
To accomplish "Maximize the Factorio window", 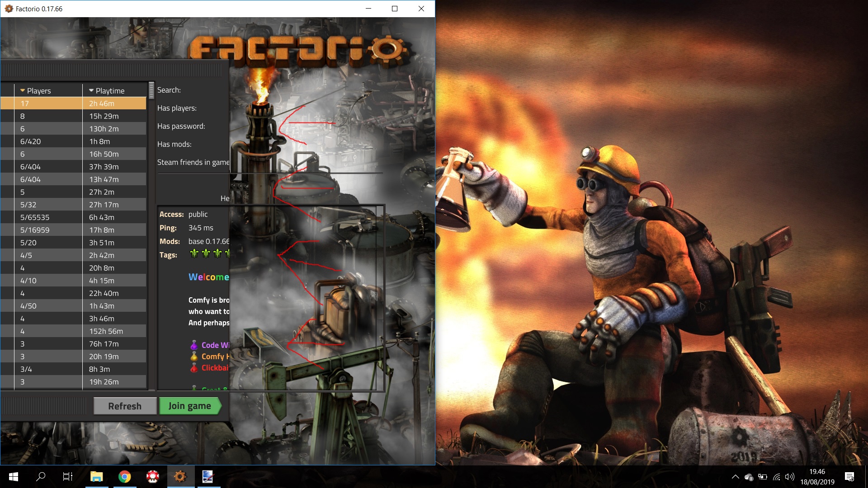I will click(395, 9).
